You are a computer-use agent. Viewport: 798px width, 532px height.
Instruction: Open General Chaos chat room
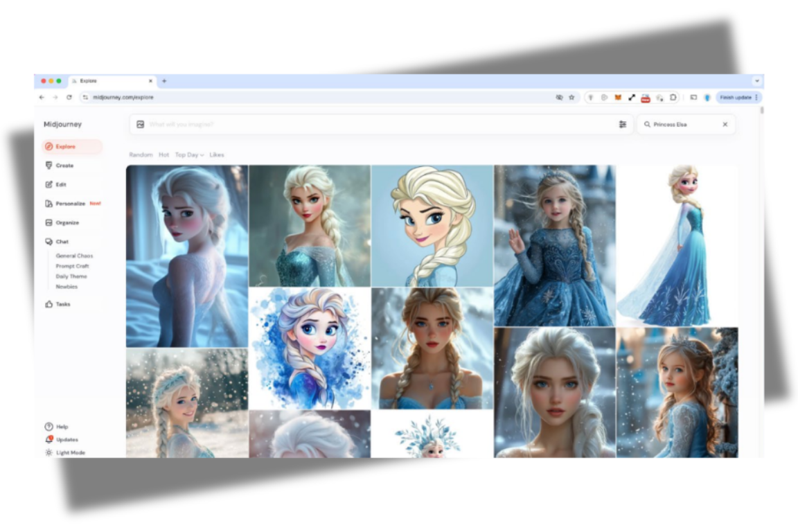pos(74,256)
